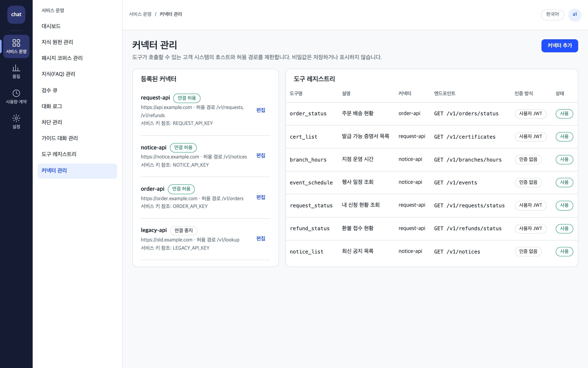The width and height of the screenshot is (588, 368).
Task: Click 인증 없음 badge in notice_list row
Action: tap(528, 251)
